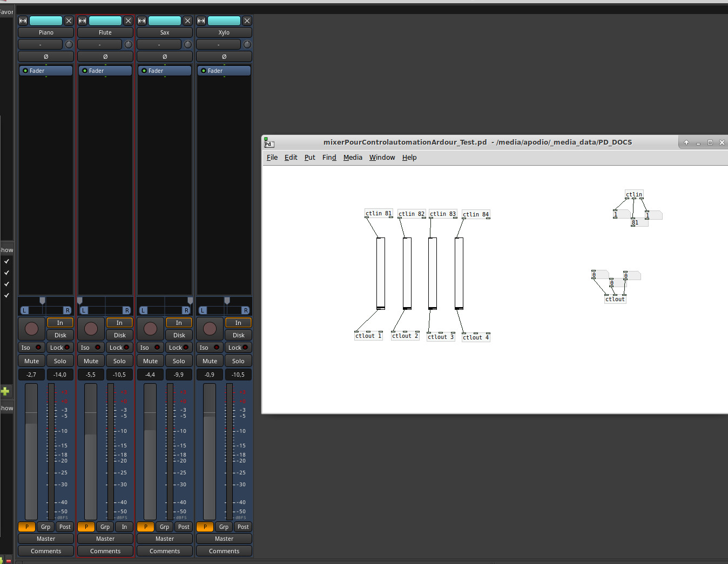Open the Flute input selector dropdown
The height and width of the screenshot is (564, 728).
(99, 45)
